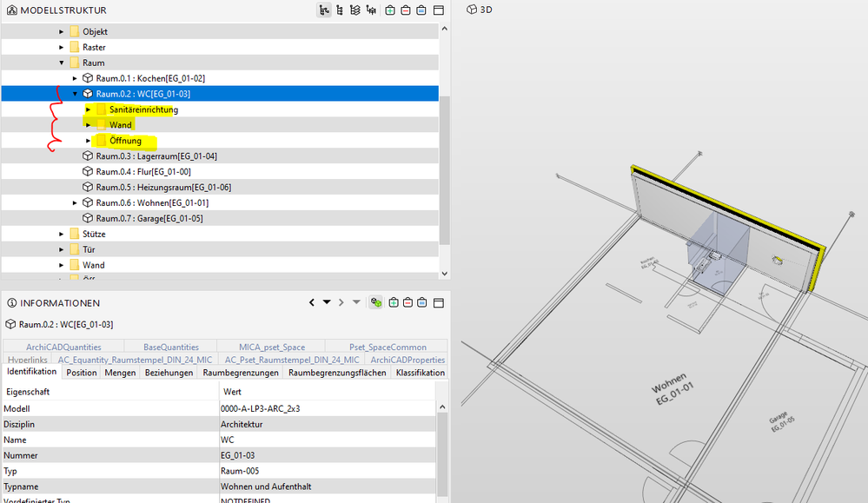Click the remove panel icon in Informationen toolbar
Screen dimensions: 868x503
click(x=407, y=302)
